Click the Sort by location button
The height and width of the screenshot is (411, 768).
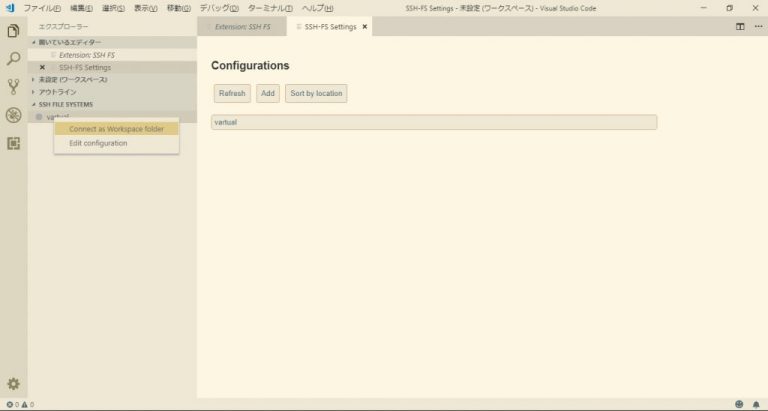(316, 94)
